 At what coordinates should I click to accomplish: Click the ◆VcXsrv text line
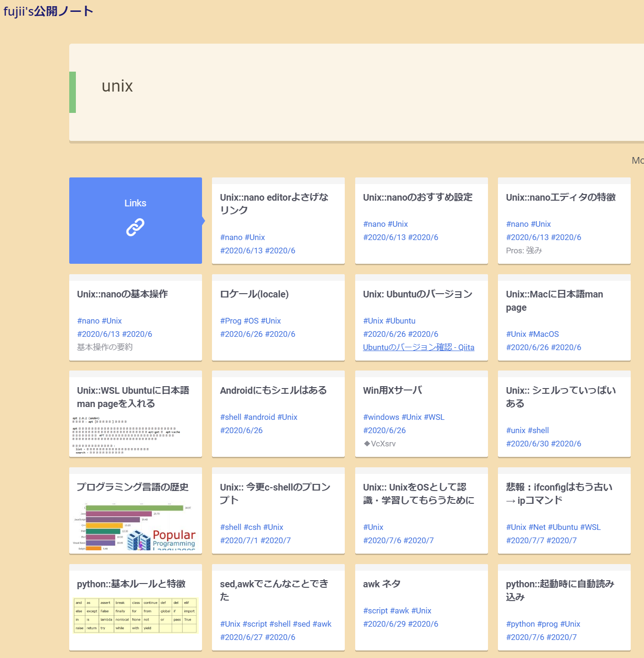[379, 444]
